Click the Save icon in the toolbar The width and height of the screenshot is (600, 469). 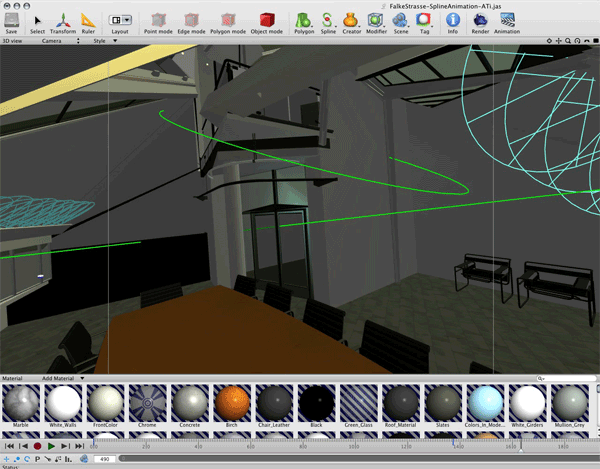[11, 20]
